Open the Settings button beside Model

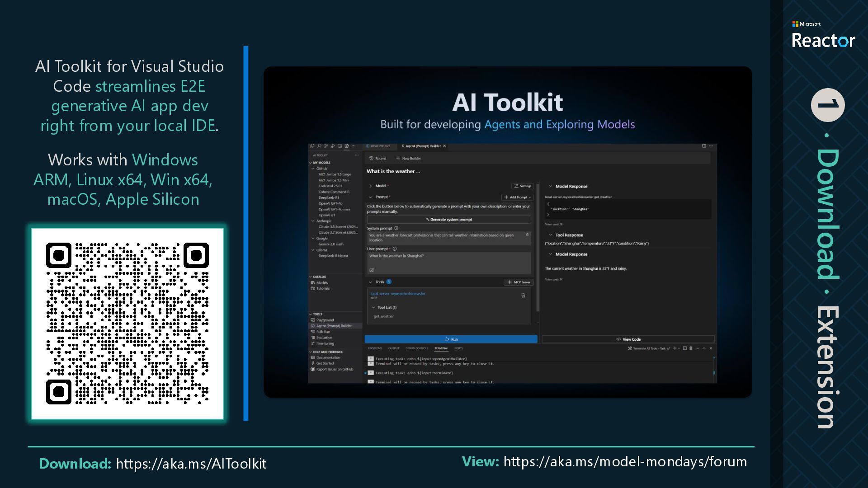click(523, 186)
